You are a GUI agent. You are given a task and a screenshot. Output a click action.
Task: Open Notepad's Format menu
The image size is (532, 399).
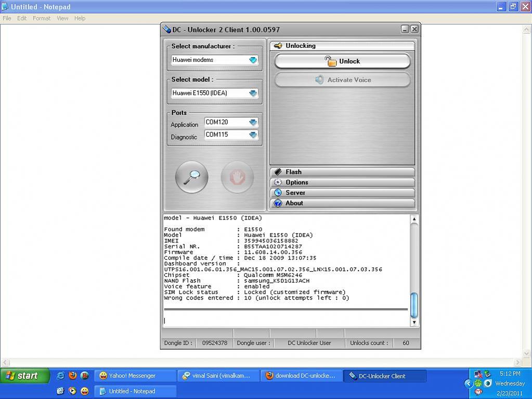coord(42,18)
